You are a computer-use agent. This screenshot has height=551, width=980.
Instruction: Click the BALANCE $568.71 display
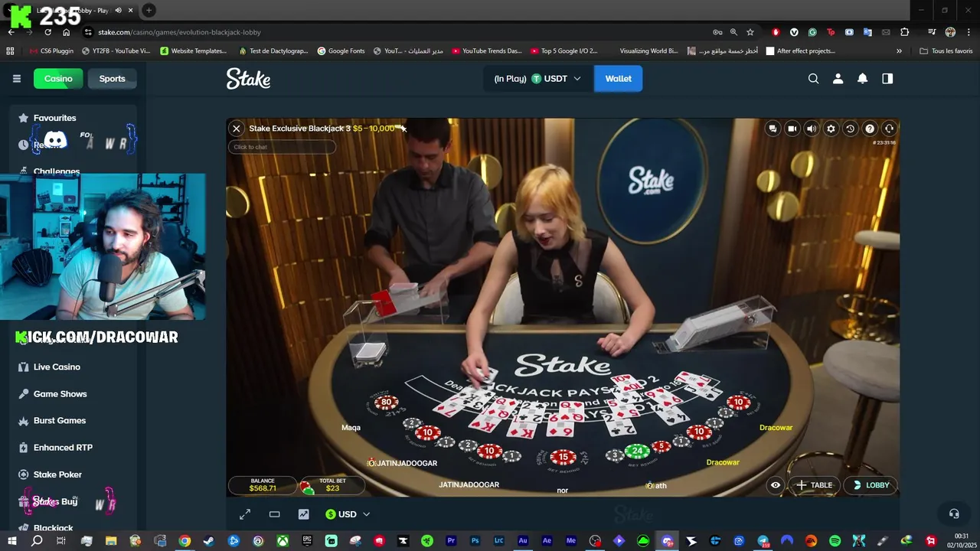(263, 485)
